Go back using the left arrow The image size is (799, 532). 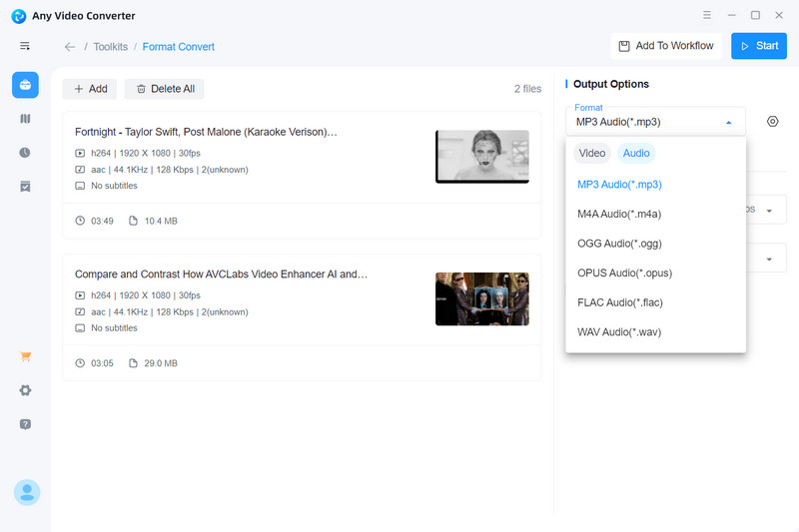[x=70, y=47]
